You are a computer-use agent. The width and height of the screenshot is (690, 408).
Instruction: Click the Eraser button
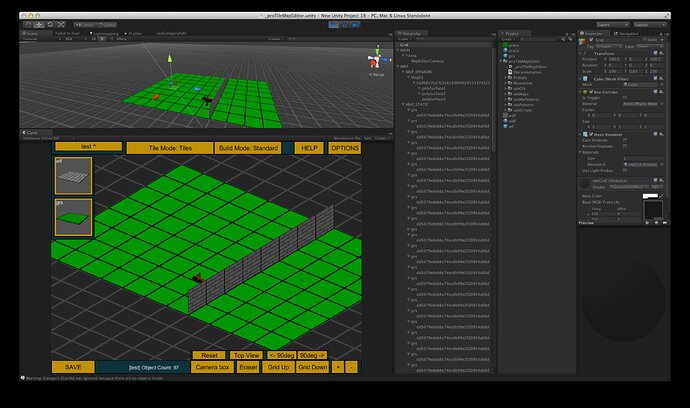248,367
